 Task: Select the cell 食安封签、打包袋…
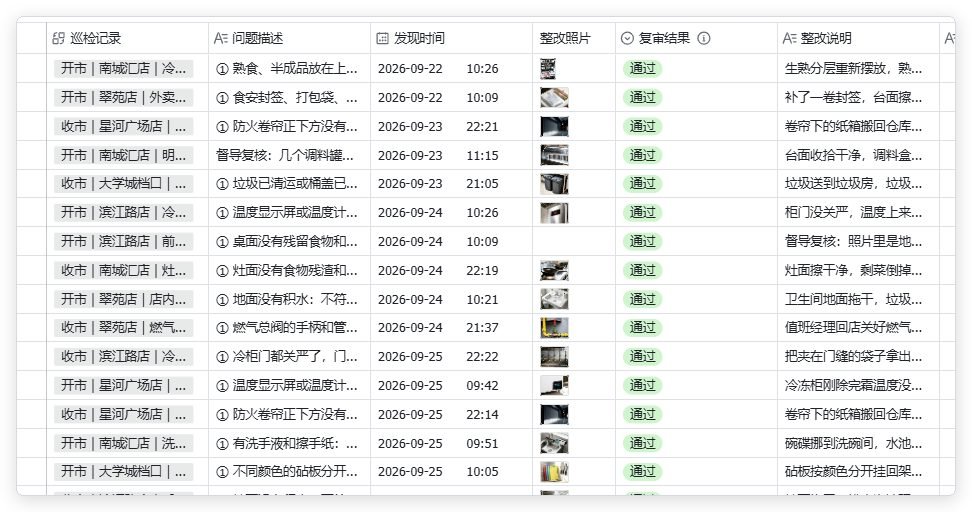click(x=289, y=97)
